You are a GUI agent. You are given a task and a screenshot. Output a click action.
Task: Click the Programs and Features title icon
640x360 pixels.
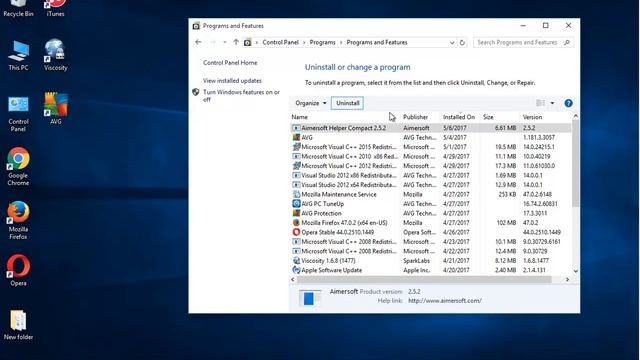(x=196, y=26)
